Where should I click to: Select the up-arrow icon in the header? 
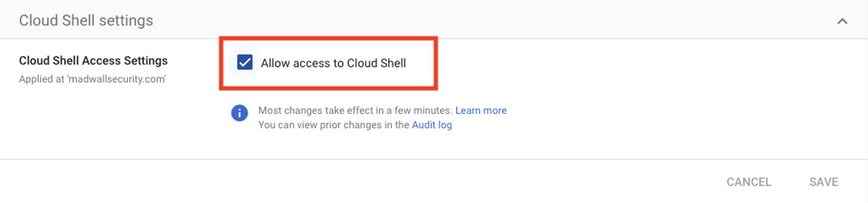click(x=842, y=21)
